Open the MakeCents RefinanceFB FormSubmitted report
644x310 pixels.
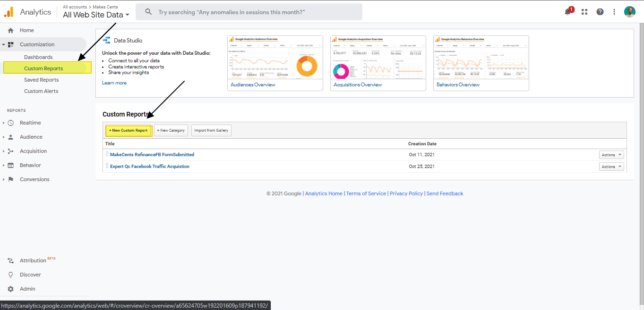(x=152, y=155)
